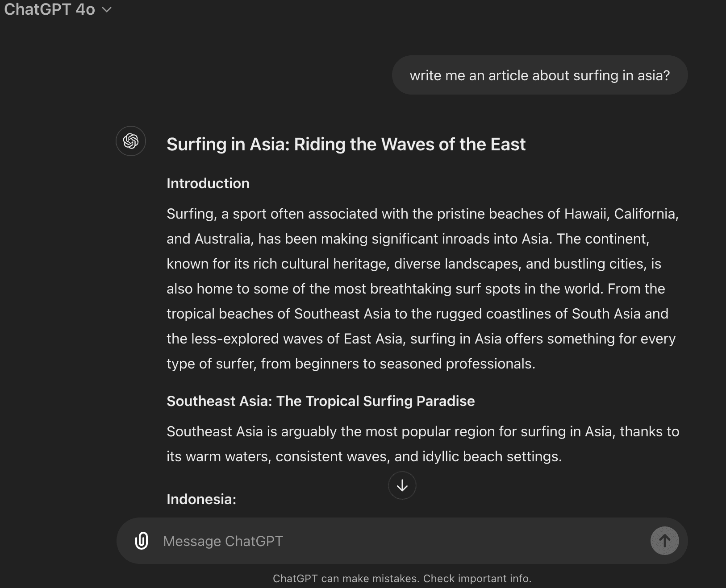Click the 'Surfing in Asia' article title

(346, 145)
